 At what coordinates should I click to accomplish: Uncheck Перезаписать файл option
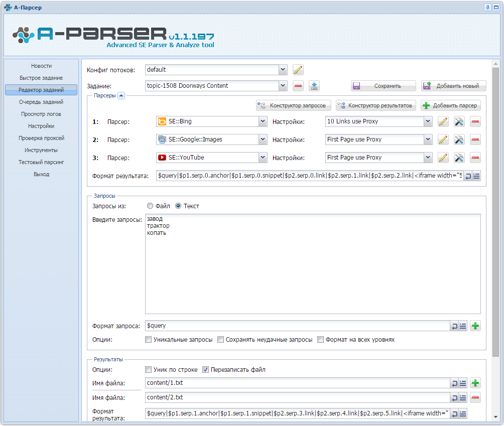point(205,370)
